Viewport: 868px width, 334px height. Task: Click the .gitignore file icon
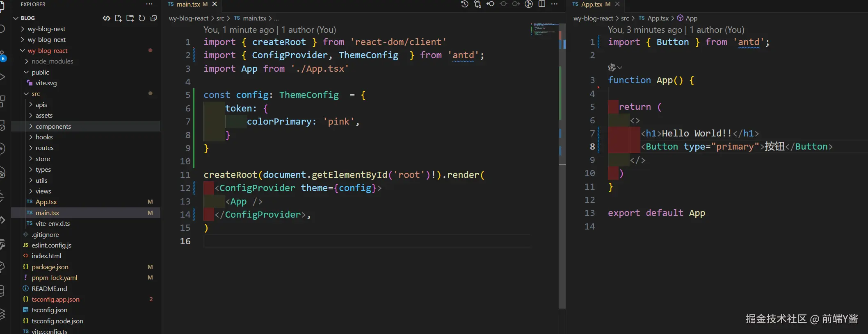(25, 234)
